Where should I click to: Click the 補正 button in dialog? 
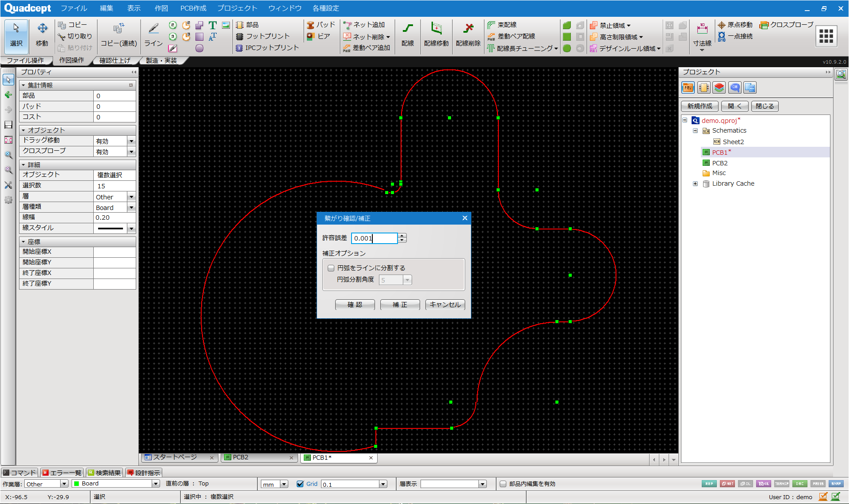click(400, 305)
